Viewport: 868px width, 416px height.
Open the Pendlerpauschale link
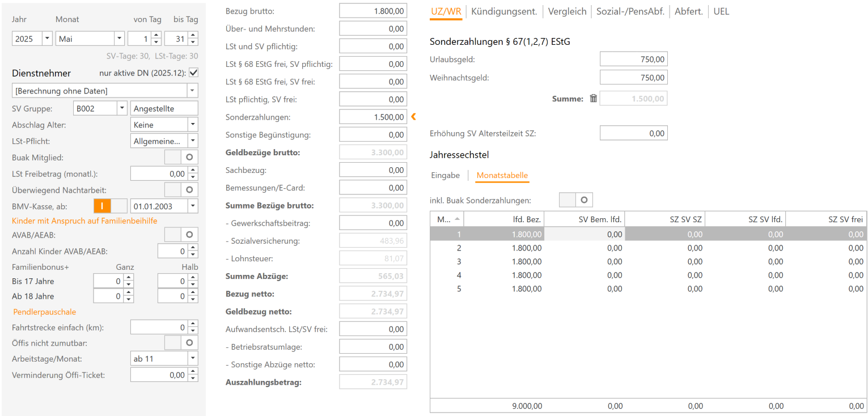point(44,311)
